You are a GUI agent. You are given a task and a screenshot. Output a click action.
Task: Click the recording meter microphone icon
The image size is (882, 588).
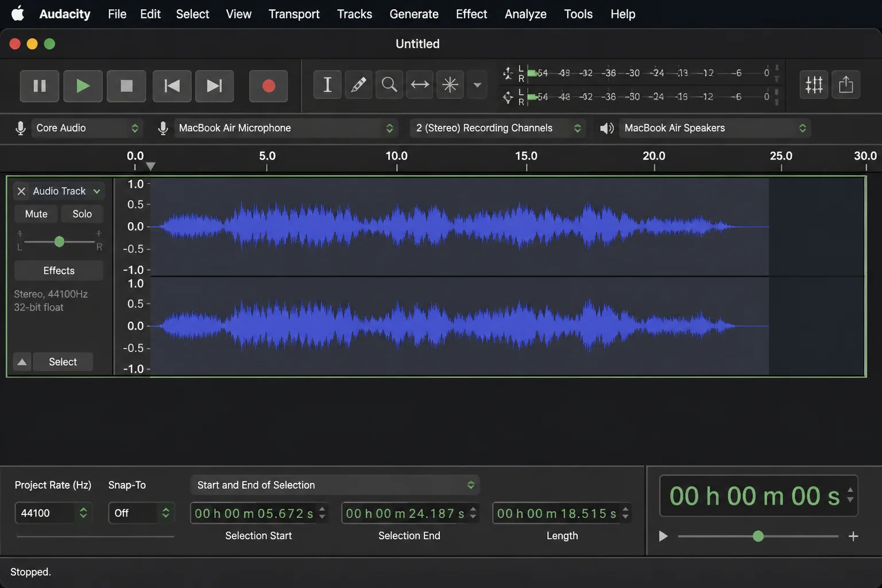point(508,73)
